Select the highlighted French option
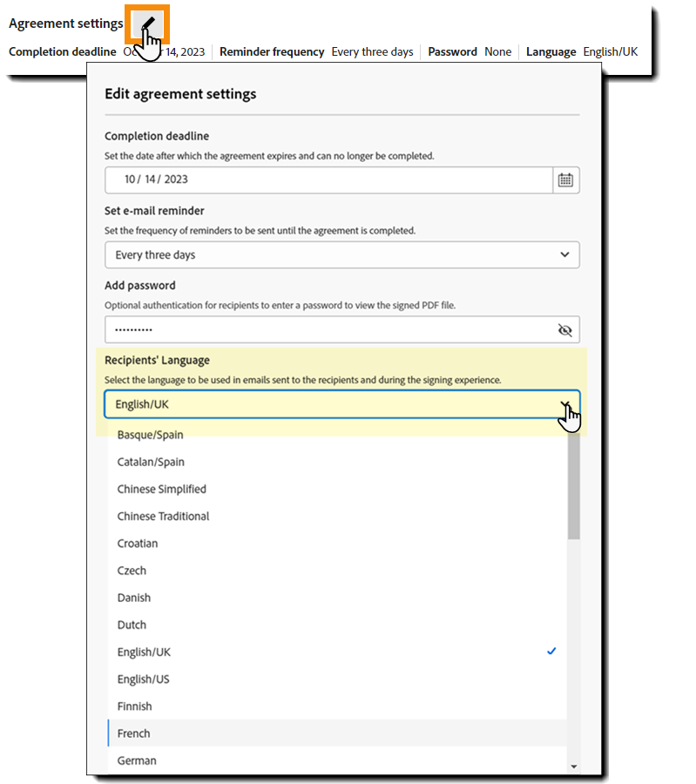 click(134, 733)
